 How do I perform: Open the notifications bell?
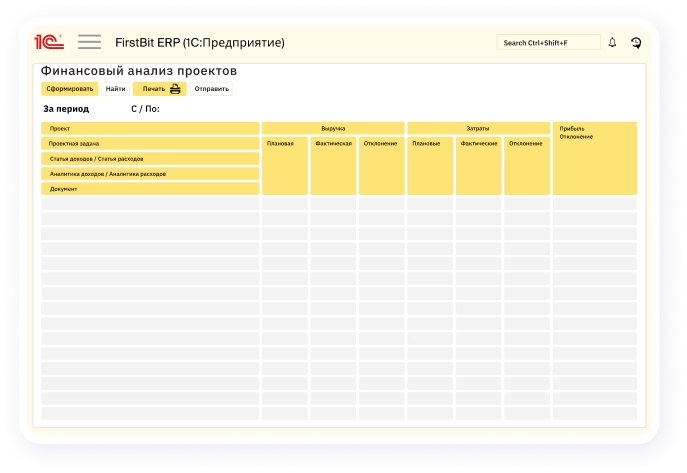point(612,43)
